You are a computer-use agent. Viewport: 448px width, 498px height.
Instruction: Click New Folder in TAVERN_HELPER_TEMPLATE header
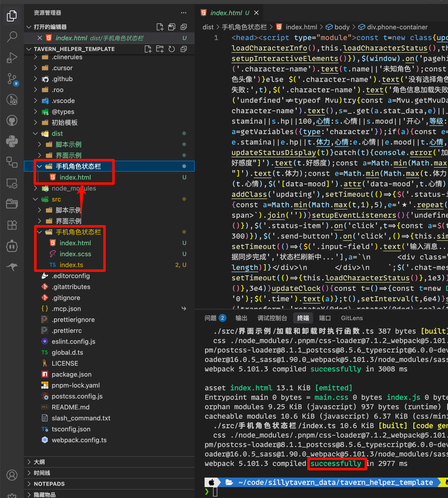[160, 49]
